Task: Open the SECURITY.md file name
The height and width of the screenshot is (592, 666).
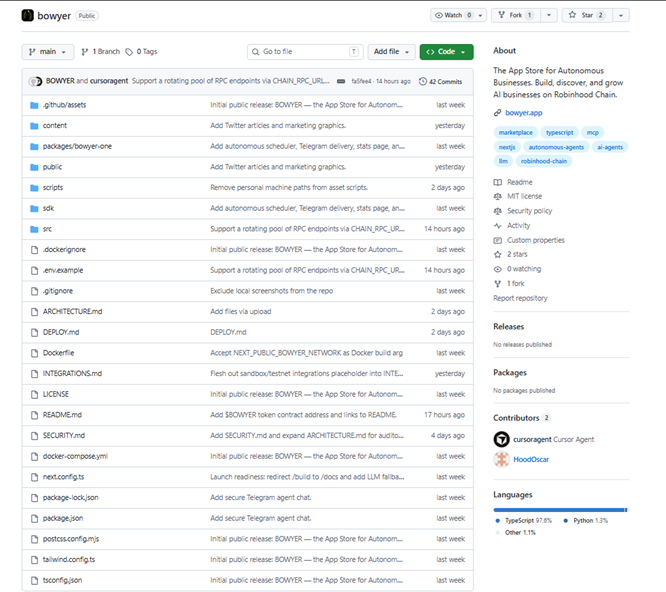Action: (x=64, y=436)
